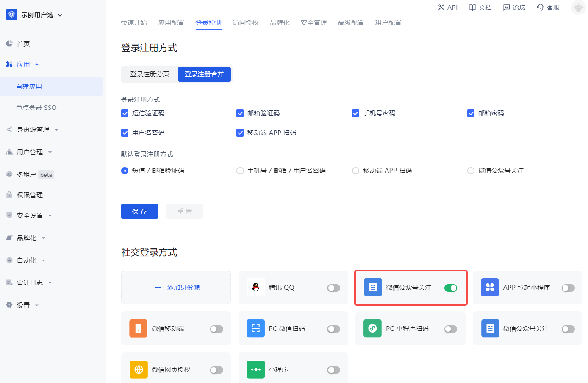The width and height of the screenshot is (588, 383).
Task: Click 添加身份源 to add identity source
Action: coord(176,288)
